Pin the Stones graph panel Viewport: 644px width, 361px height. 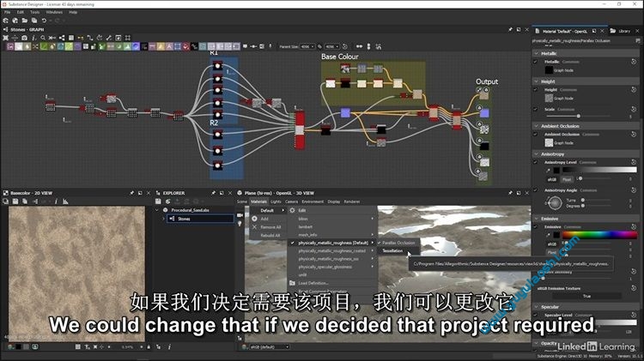[510, 29]
